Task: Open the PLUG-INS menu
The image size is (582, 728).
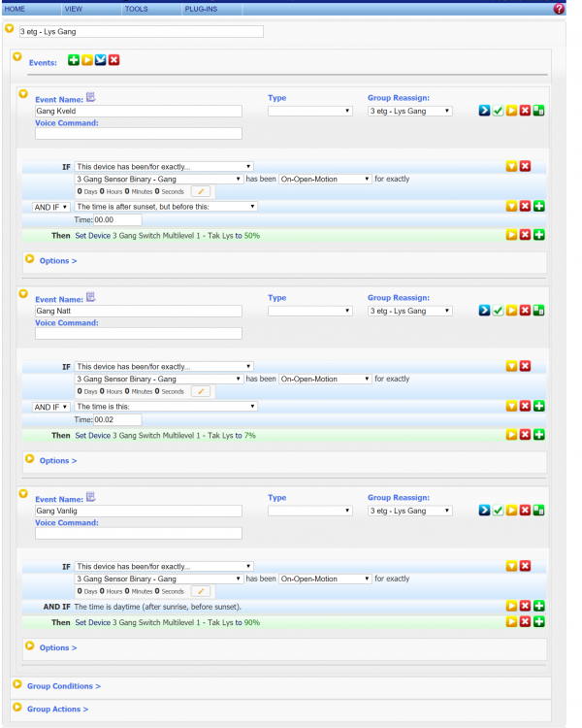Action: point(201,8)
